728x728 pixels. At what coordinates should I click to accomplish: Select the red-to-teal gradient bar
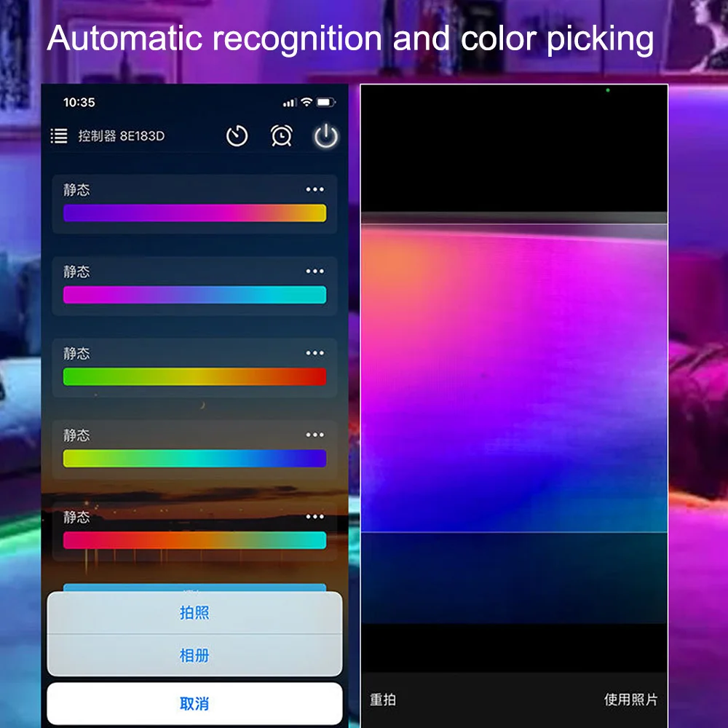194,540
